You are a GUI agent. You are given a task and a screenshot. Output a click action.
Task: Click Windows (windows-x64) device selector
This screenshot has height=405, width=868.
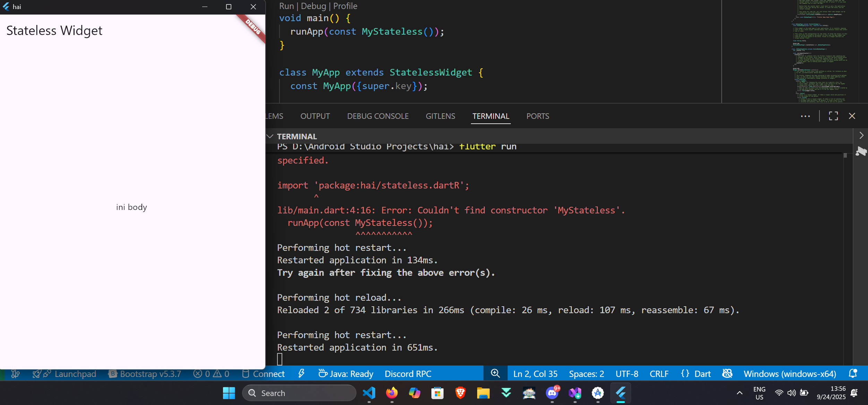790,374
